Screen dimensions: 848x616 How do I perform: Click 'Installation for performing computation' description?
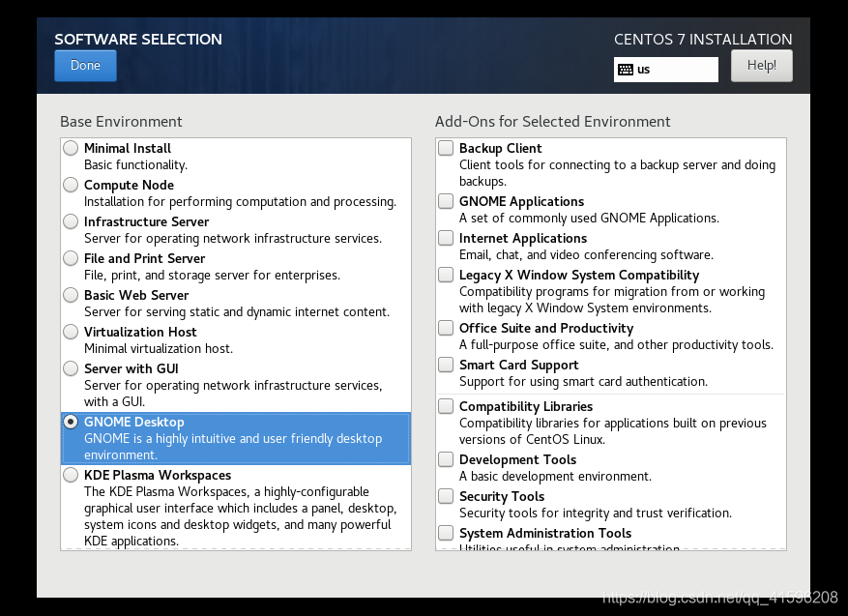tap(240, 202)
